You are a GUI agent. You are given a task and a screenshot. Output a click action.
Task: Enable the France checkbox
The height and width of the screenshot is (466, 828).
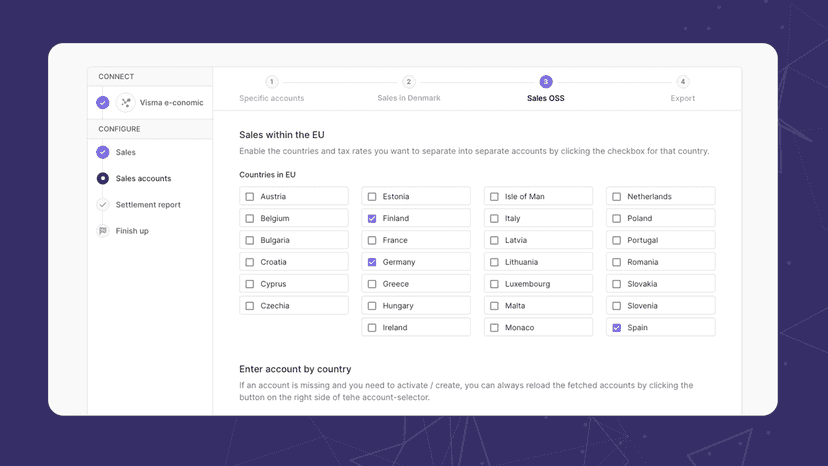click(372, 240)
